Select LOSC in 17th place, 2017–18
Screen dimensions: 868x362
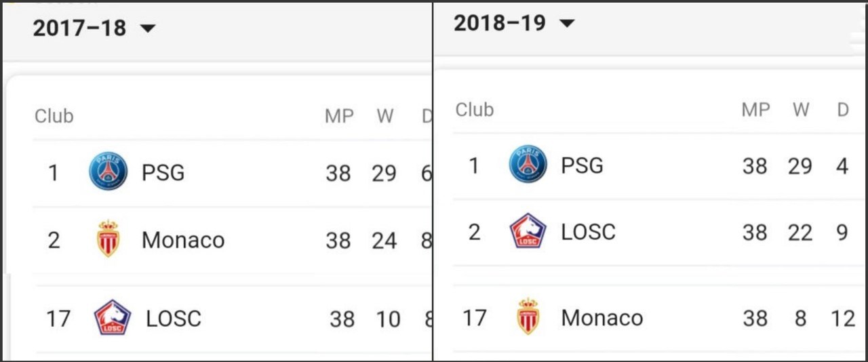tap(174, 319)
